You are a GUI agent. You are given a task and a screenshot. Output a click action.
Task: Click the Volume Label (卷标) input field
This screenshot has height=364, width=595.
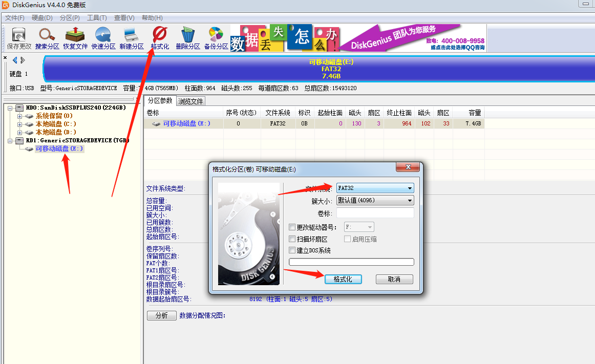tap(375, 213)
